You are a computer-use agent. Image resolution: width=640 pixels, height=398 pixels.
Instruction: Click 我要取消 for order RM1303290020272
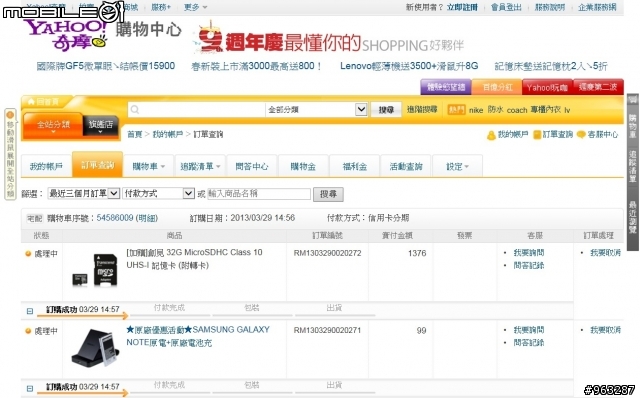click(x=605, y=253)
